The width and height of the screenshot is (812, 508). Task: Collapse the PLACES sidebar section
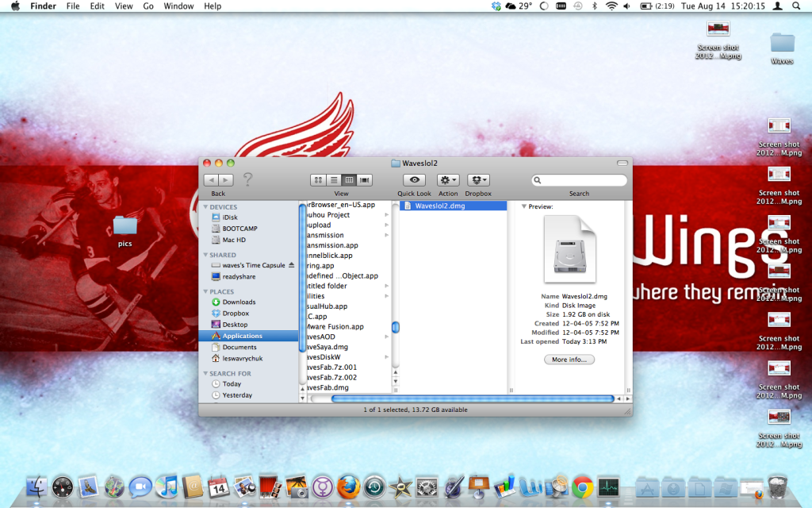205,292
